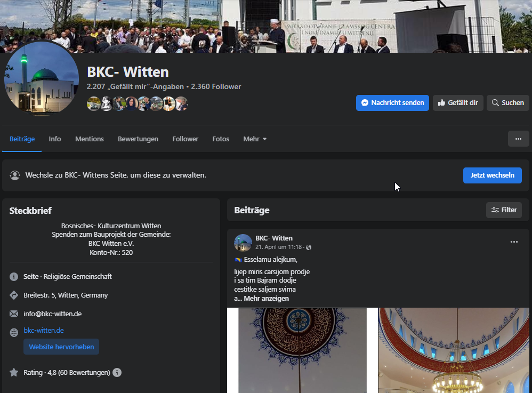Click the BKC- Witten post author name

point(274,238)
